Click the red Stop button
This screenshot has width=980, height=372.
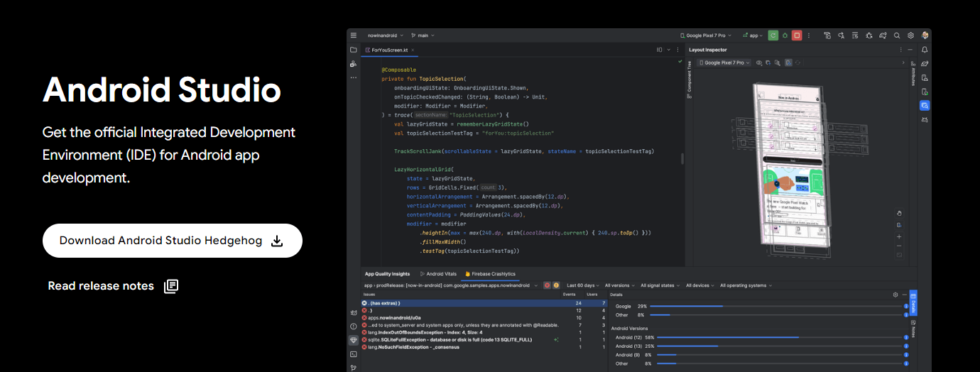pyautogui.click(x=797, y=35)
